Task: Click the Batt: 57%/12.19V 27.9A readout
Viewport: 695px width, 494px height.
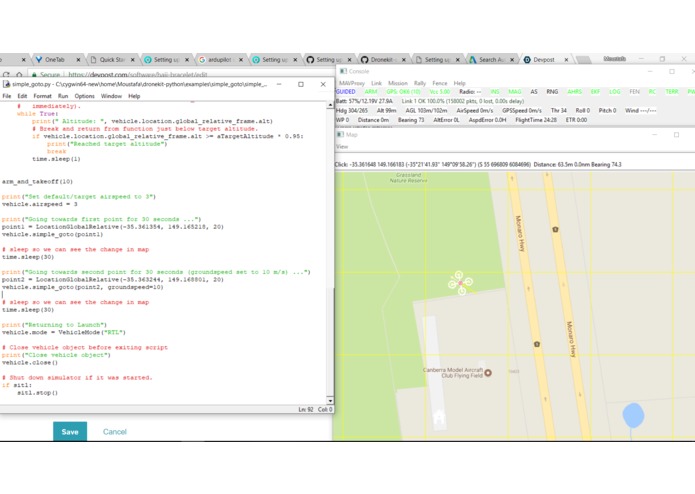Action: 364,101
